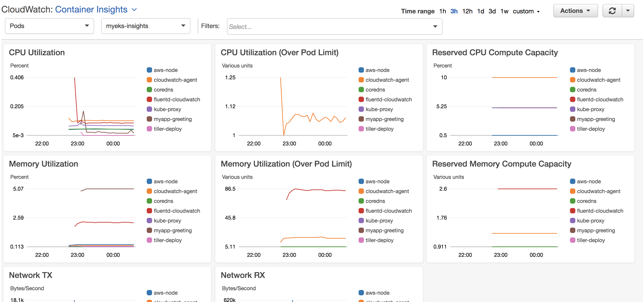Toggle kube-proxy swatch in Memory Utilization legend
Viewport: 644px width, 302px height.
click(149, 220)
